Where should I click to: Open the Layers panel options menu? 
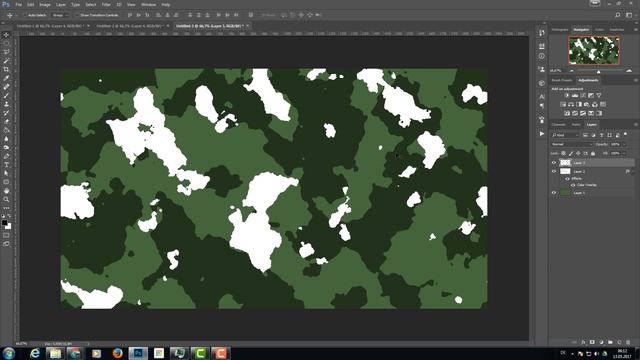tap(636, 124)
